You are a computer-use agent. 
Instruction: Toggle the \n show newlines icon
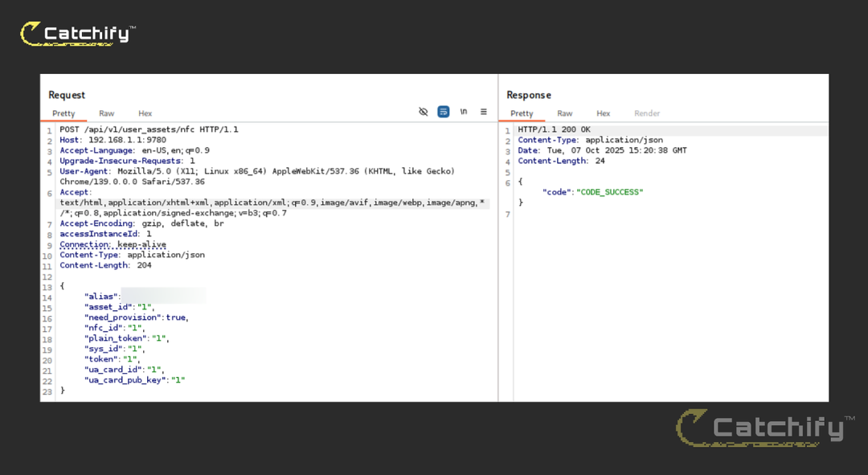pyautogui.click(x=464, y=112)
